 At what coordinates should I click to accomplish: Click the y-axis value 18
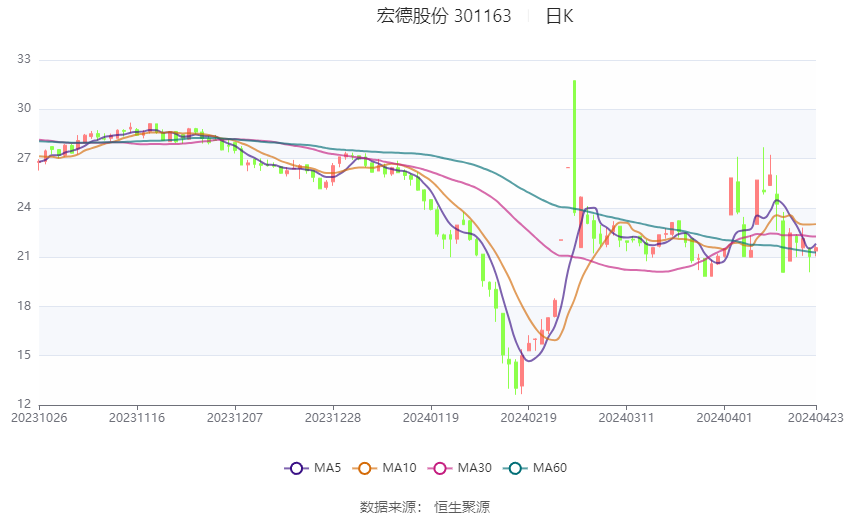(x=24, y=306)
